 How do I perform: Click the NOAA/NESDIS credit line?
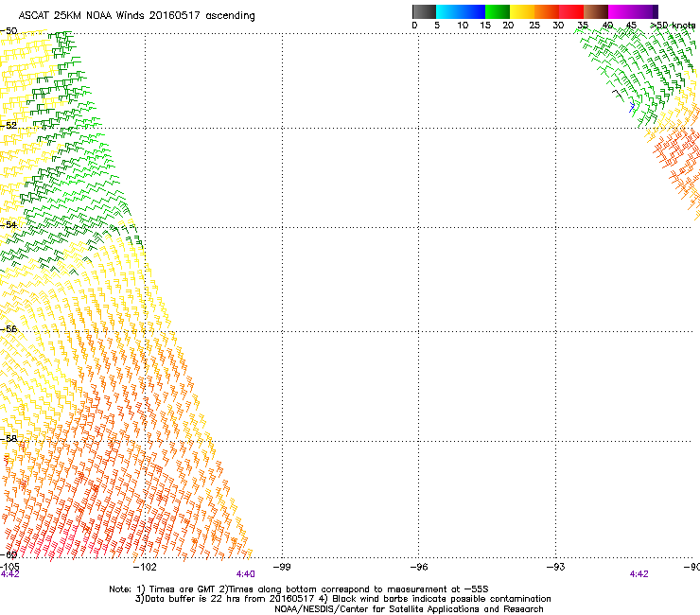pos(409,609)
